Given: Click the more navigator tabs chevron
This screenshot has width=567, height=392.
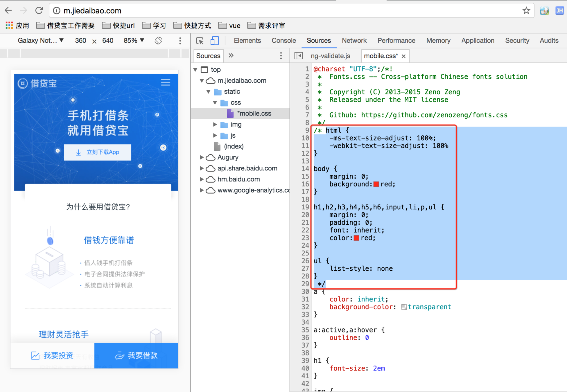Looking at the screenshot, I should 231,55.
